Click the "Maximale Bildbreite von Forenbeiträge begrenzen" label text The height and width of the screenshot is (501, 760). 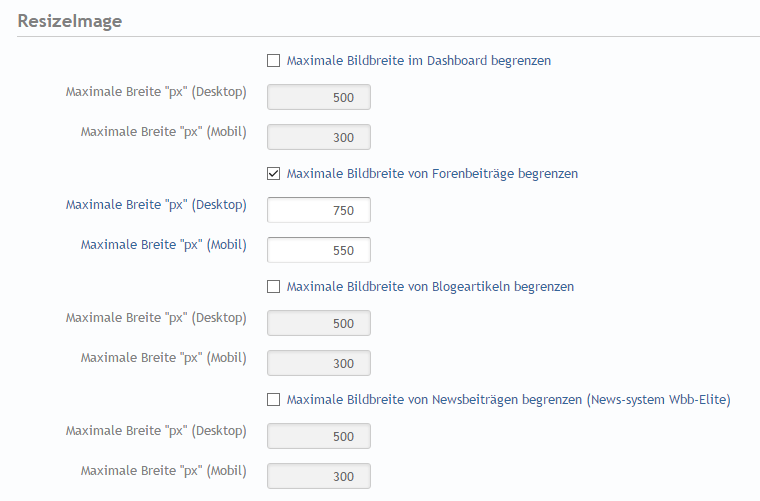432,174
